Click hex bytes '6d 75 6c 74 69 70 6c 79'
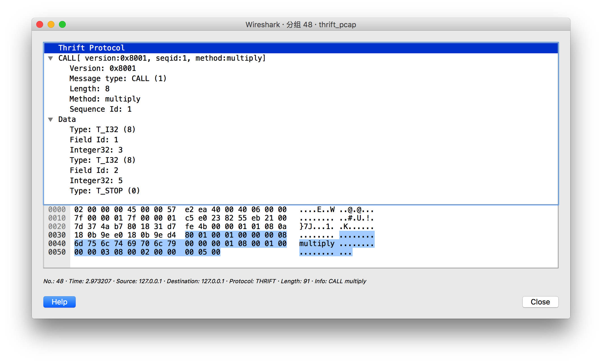Screen dimensions: 602x364 tap(125, 244)
